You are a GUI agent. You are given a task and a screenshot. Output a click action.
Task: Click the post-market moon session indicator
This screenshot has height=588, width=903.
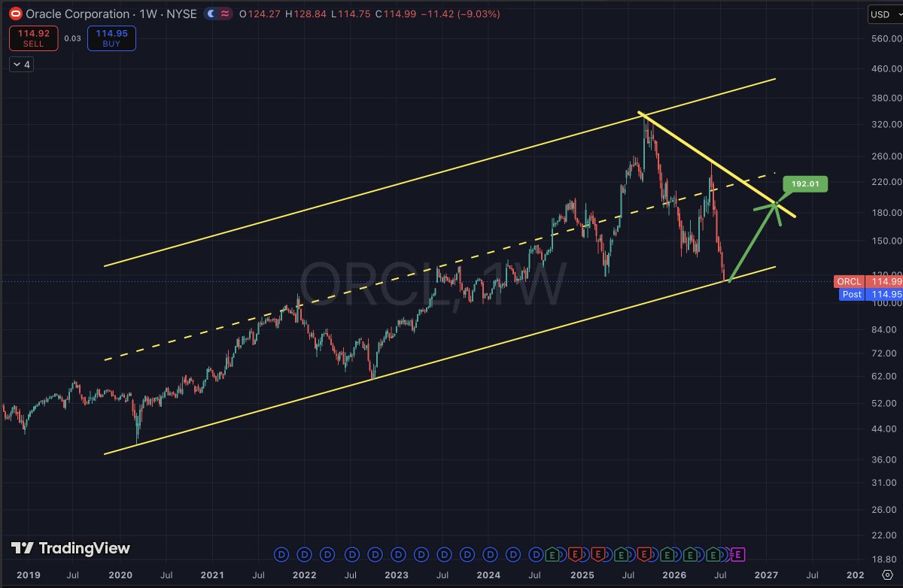click(x=211, y=14)
